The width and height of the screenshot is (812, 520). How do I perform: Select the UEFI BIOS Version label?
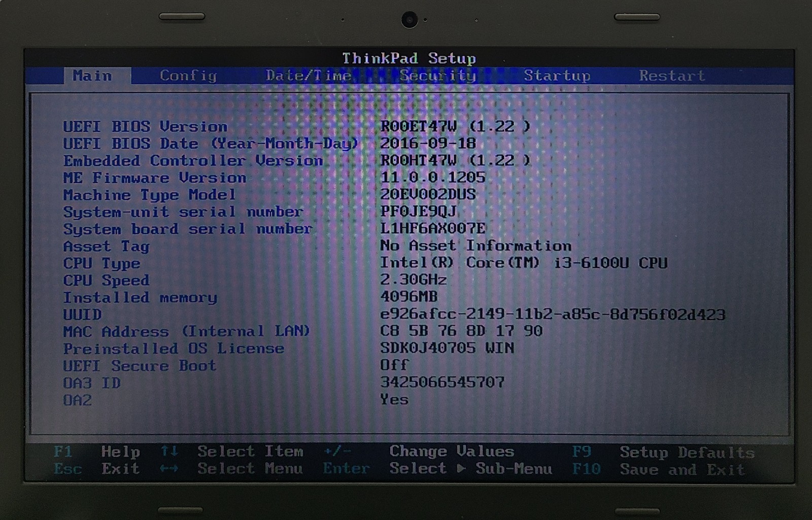tap(145, 126)
